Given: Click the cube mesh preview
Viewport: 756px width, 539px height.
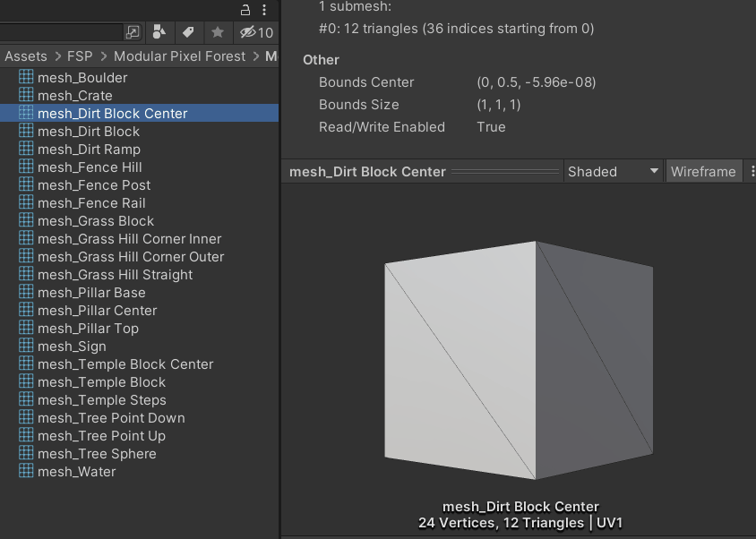Looking at the screenshot, I should 519,360.
